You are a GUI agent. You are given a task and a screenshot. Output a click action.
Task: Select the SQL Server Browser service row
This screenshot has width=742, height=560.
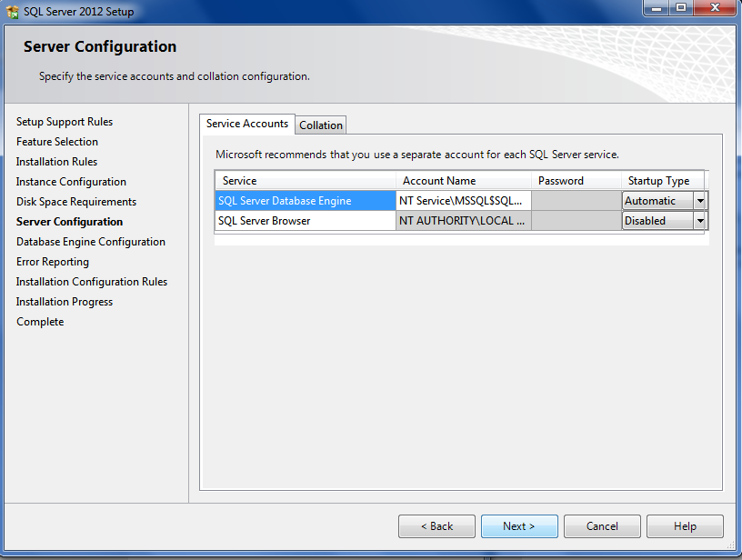click(x=306, y=221)
